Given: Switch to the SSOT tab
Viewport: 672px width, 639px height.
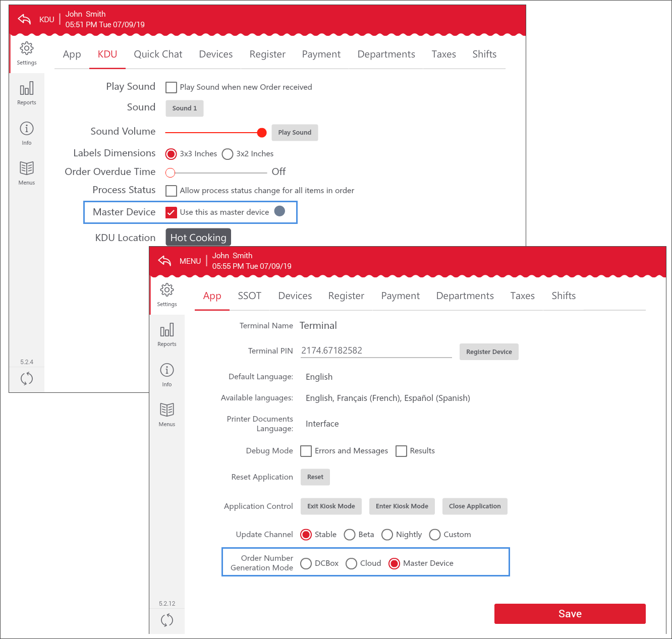Looking at the screenshot, I should pos(249,296).
